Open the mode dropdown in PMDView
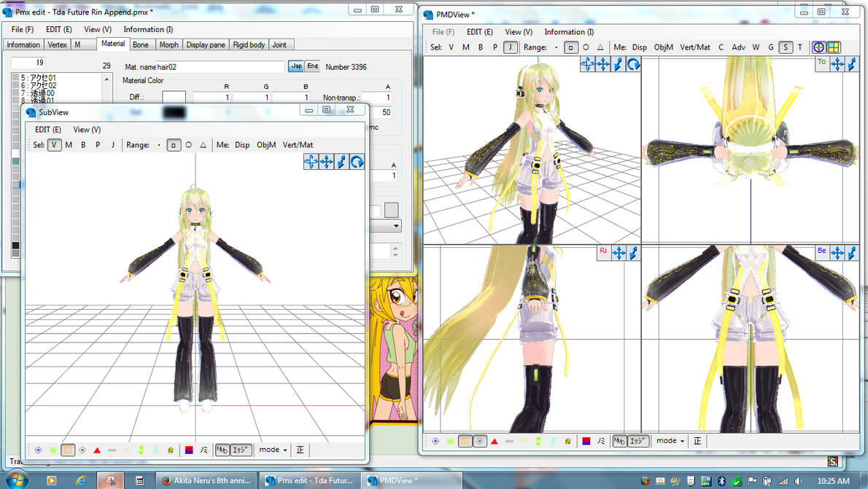Screen dimensions: 868x489 (670, 441)
